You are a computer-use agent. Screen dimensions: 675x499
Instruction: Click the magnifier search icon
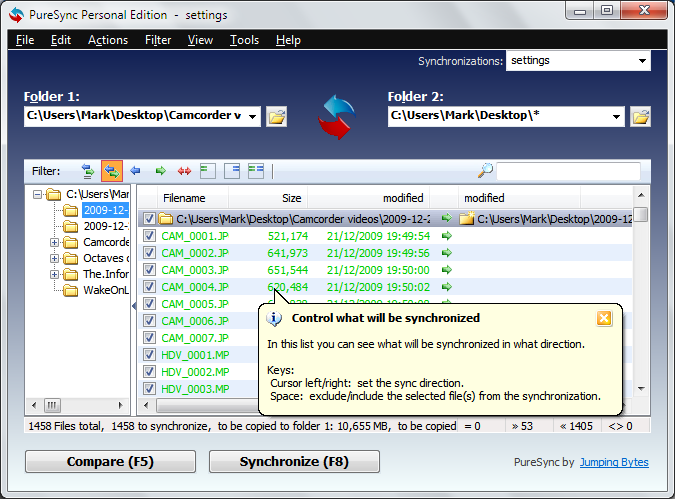[x=485, y=170]
